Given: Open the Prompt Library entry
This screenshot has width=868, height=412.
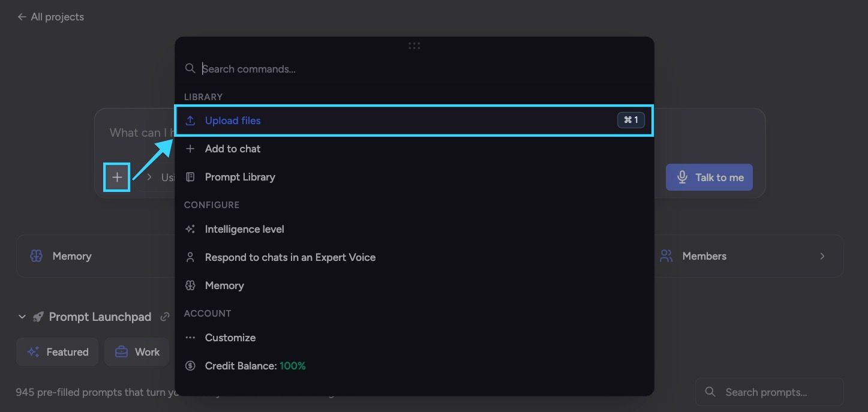Looking at the screenshot, I should [x=413, y=177].
